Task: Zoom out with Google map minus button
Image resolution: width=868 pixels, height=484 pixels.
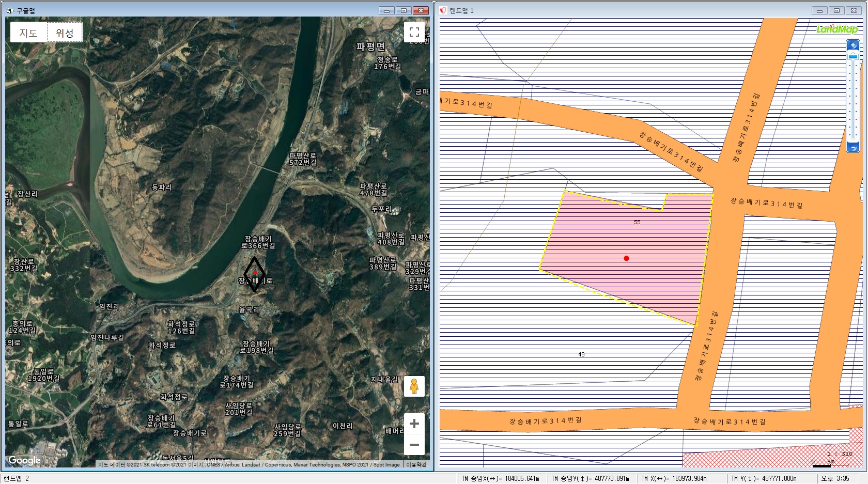Action: pos(414,445)
